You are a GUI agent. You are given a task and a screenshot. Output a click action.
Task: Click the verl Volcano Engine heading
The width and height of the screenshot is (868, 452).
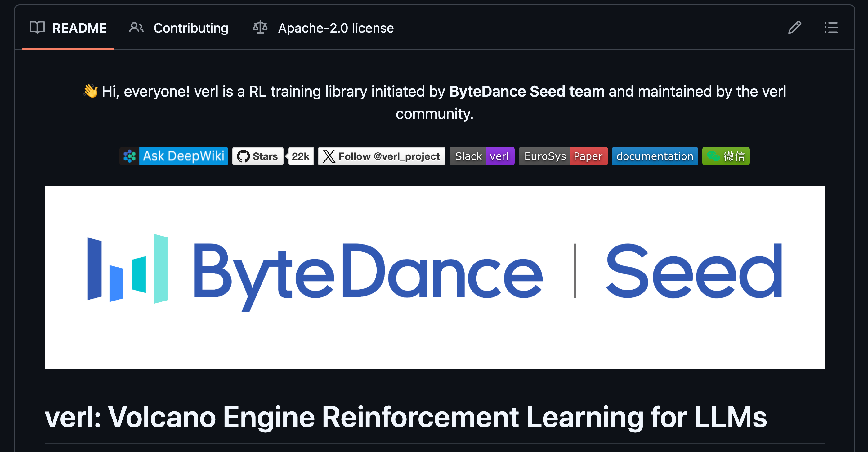[x=406, y=417]
